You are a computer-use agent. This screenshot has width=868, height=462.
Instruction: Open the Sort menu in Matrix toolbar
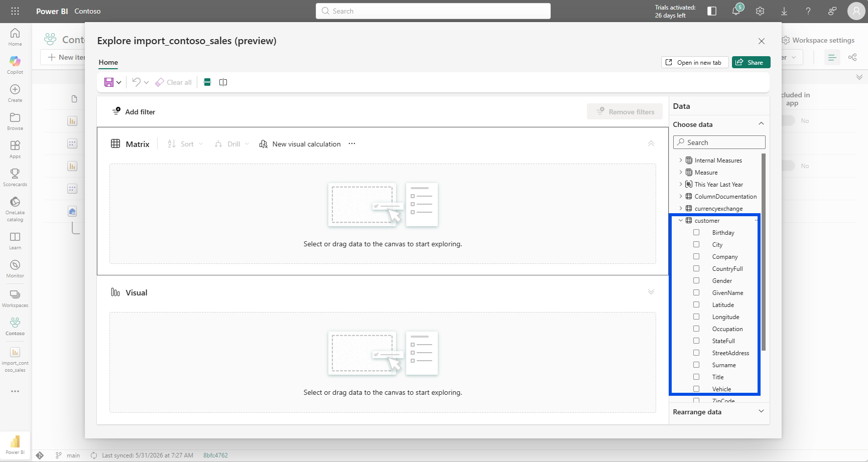click(x=185, y=144)
